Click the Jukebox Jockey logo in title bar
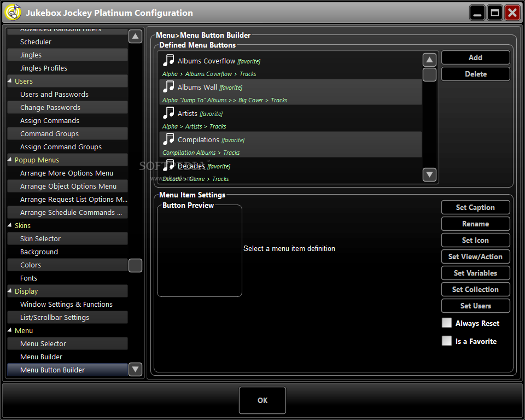 [13, 13]
